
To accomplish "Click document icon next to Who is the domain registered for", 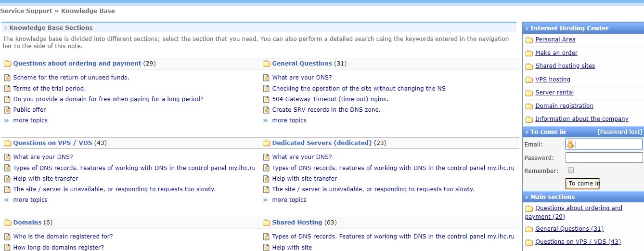I will (x=7, y=237).
